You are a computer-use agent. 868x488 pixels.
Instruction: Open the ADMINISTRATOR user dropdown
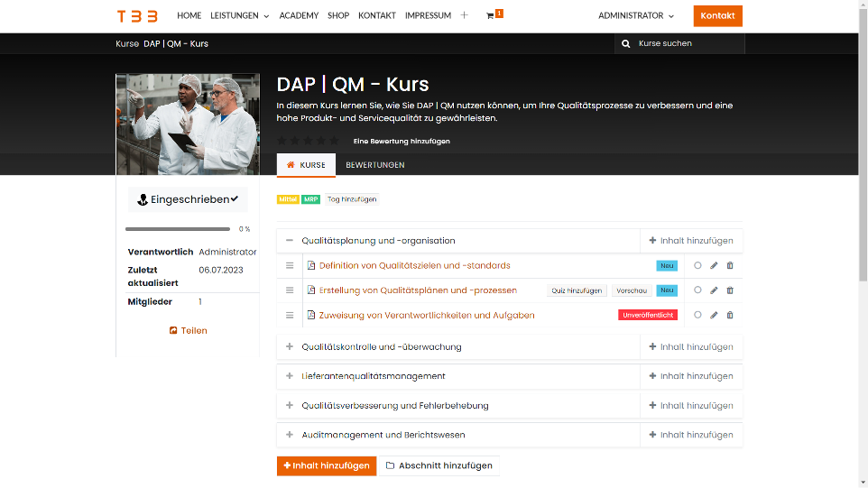pyautogui.click(x=636, y=15)
